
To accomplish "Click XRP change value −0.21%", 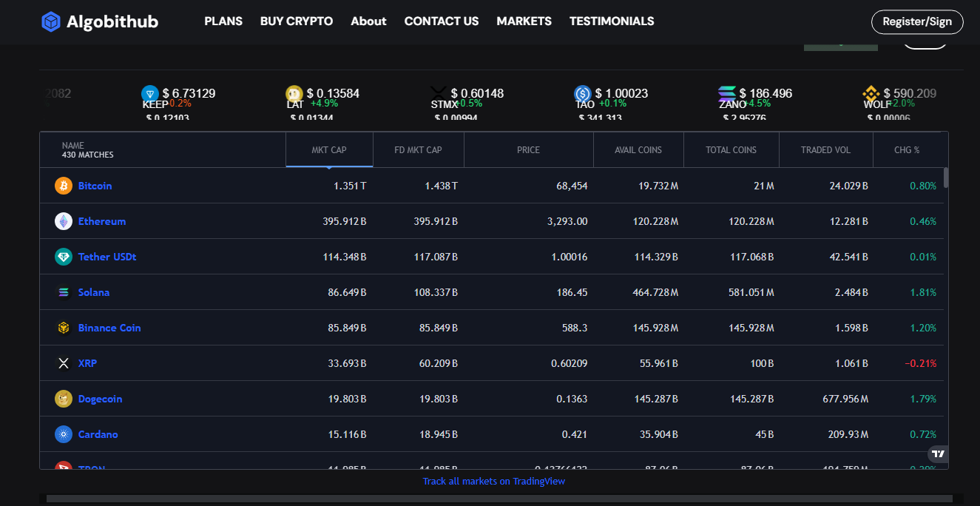I will click(920, 363).
